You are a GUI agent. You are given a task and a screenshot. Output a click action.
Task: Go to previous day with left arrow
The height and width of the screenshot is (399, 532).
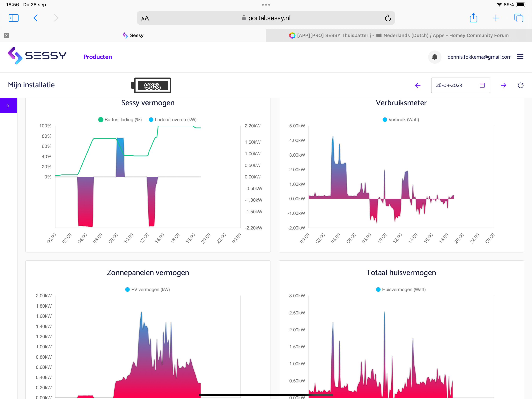pos(418,86)
